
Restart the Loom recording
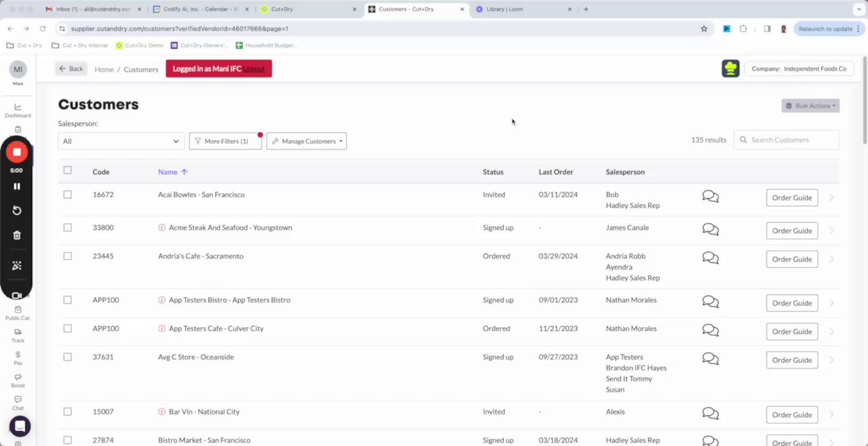click(17, 211)
